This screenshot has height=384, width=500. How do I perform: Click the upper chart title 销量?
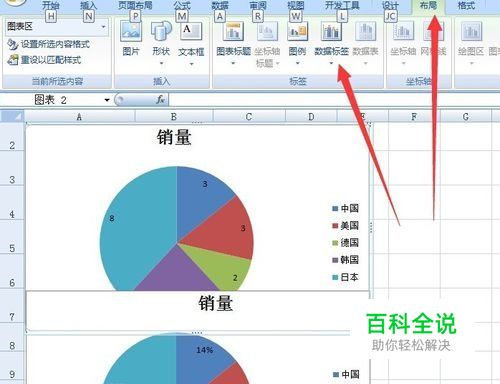pos(174,137)
